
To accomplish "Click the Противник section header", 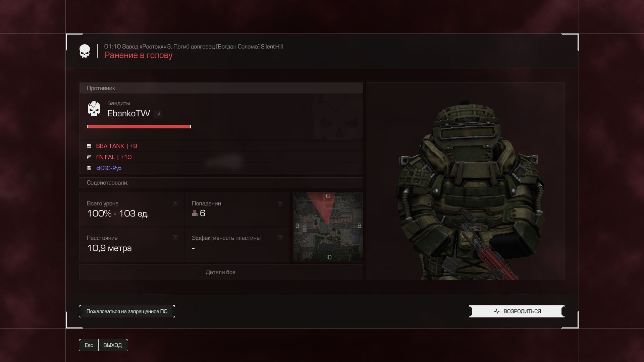I will [221, 88].
